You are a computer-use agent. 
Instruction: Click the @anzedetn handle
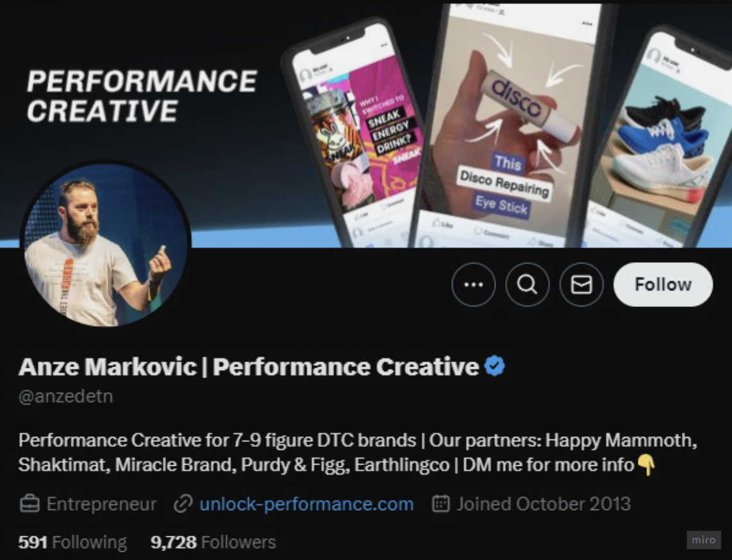[66, 396]
